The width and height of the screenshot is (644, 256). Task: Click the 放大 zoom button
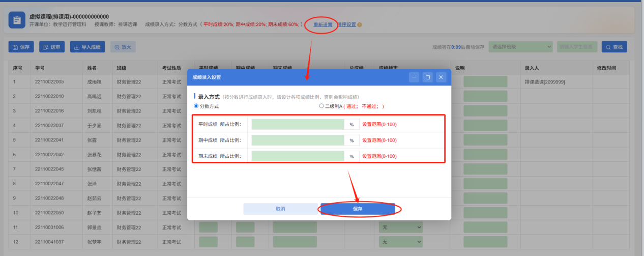(x=123, y=47)
